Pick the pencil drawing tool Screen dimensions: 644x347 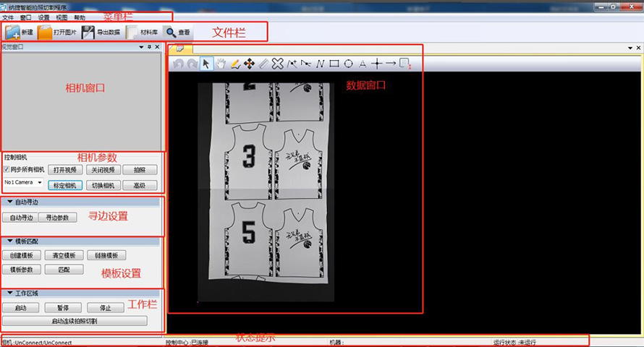point(235,64)
